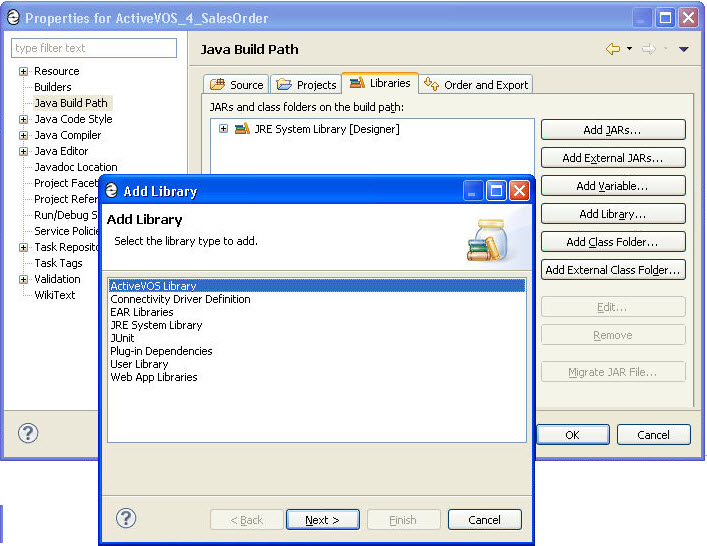Open the view menu triangle in Properties header
The width and height of the screenshot is (707, 546).
pyautogui.click(x=684, y=49)
